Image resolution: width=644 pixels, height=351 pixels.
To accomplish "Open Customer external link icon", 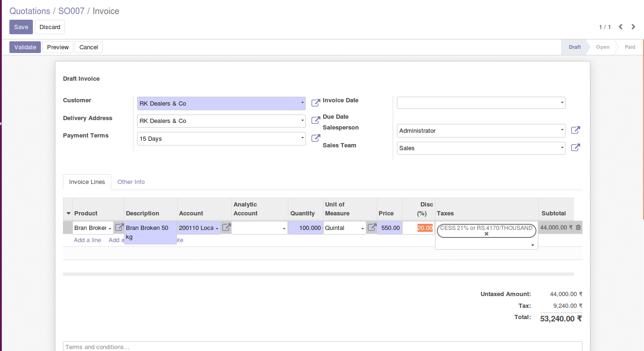I will [316, 103].
